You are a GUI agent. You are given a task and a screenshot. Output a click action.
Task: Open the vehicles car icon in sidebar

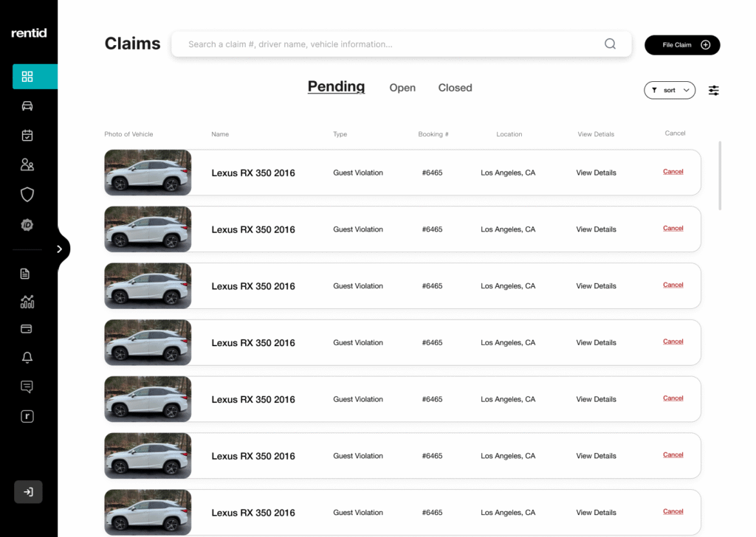(x=27, y=106)
